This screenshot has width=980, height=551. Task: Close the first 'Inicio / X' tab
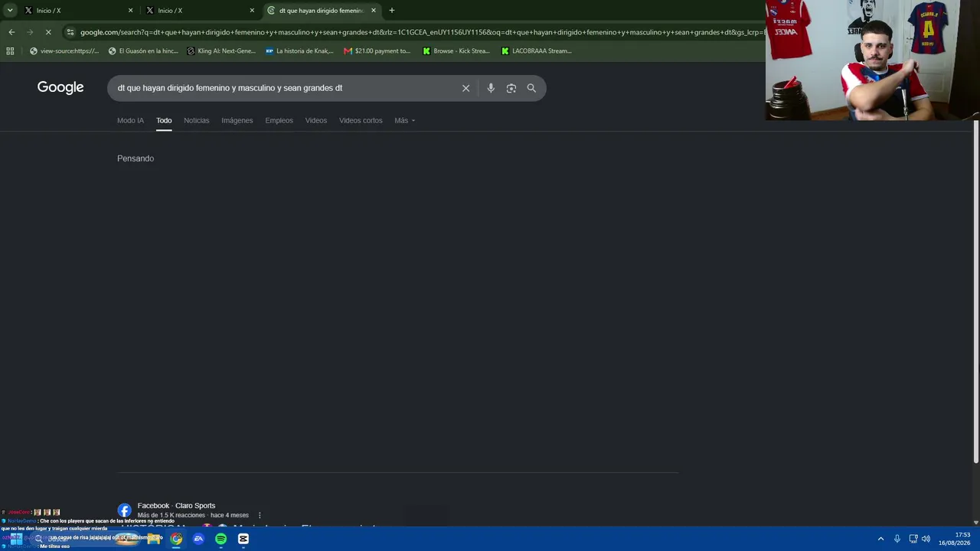130,11
